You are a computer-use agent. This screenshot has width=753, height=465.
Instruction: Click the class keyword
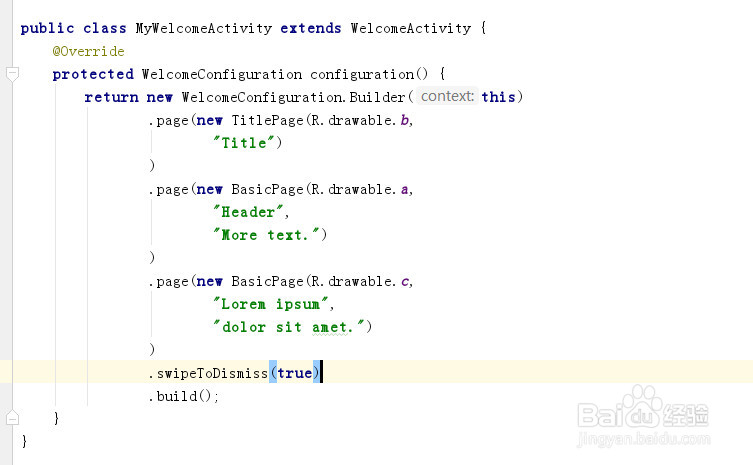[105, 28]
